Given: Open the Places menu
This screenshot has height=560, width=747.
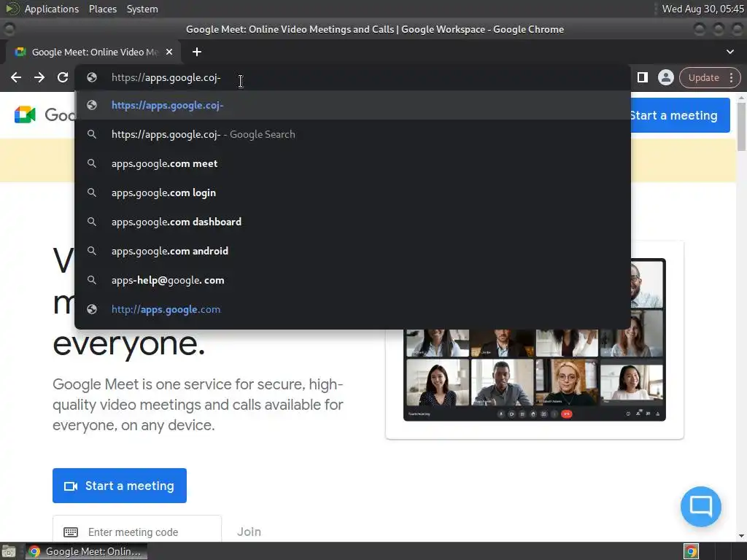Looking at the screenshot, I should click(x=103, y=9).
